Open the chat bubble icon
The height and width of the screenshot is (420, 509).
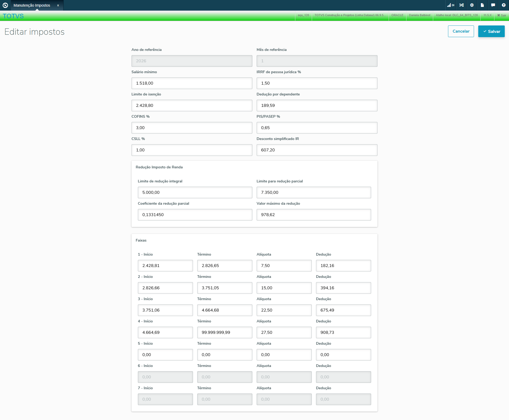pos(493,5)
